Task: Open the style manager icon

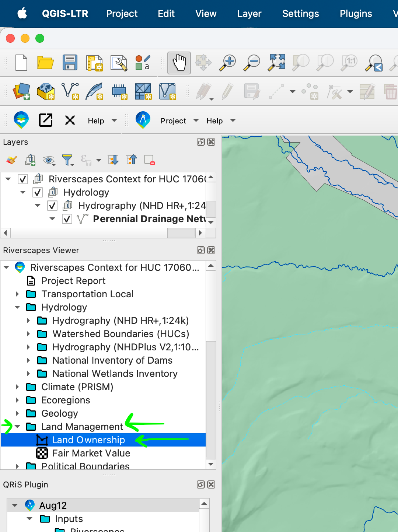Action: (x=143, y=63)
